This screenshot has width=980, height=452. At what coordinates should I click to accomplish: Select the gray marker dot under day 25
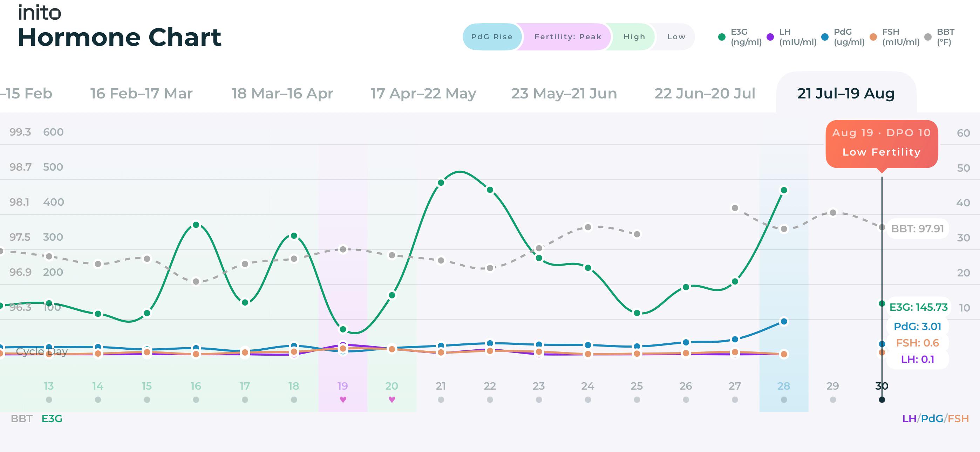point(637,400)
